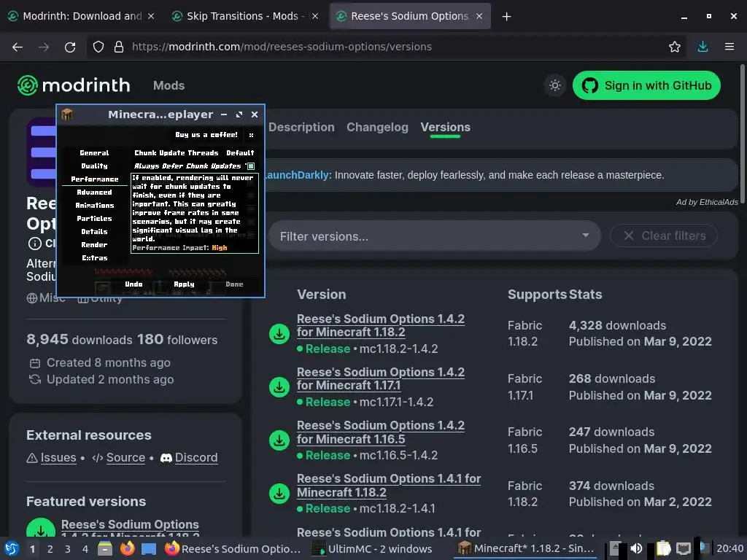Toggle Always Defer Chunk Updates checkbox
Screen dimensions: 747x560
[x=251, y=166]
